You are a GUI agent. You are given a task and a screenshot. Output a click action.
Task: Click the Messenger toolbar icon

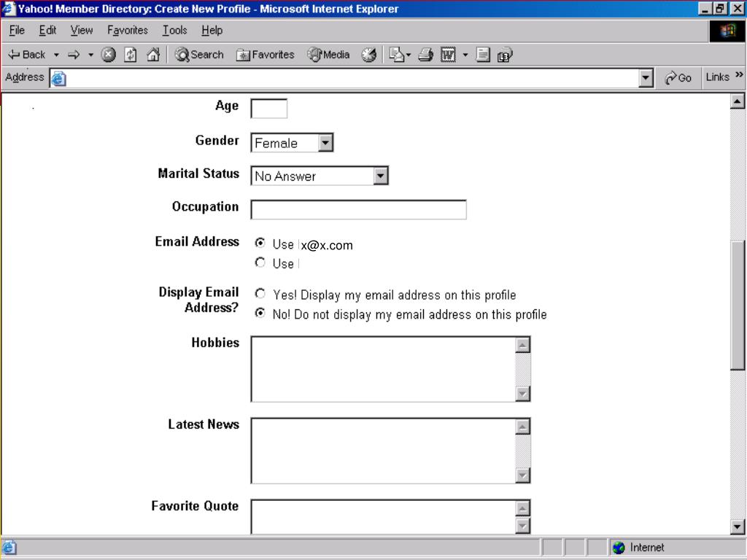tap(505, 55)
